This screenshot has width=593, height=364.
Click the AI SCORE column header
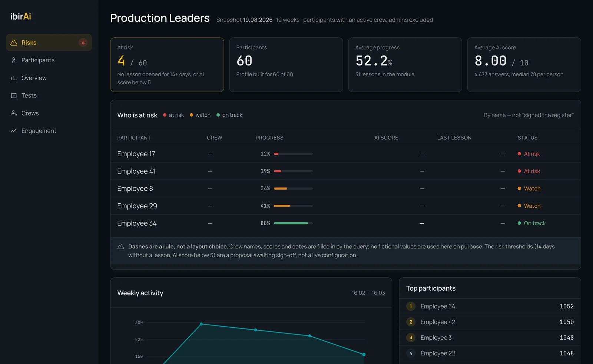click(x=386, y=138)
